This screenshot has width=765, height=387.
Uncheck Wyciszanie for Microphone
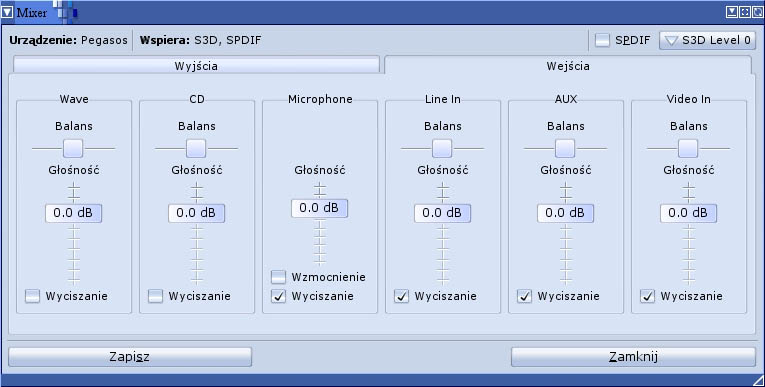pos(278,296)
